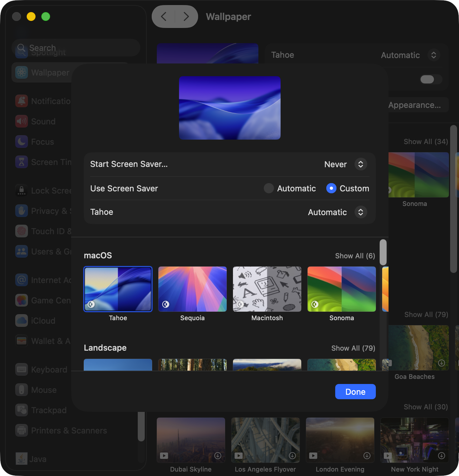The width and height of the screenshot is (459, 476).
Task: Pick the Macintosh screen saver thumbnail
Action: [267, 289]
